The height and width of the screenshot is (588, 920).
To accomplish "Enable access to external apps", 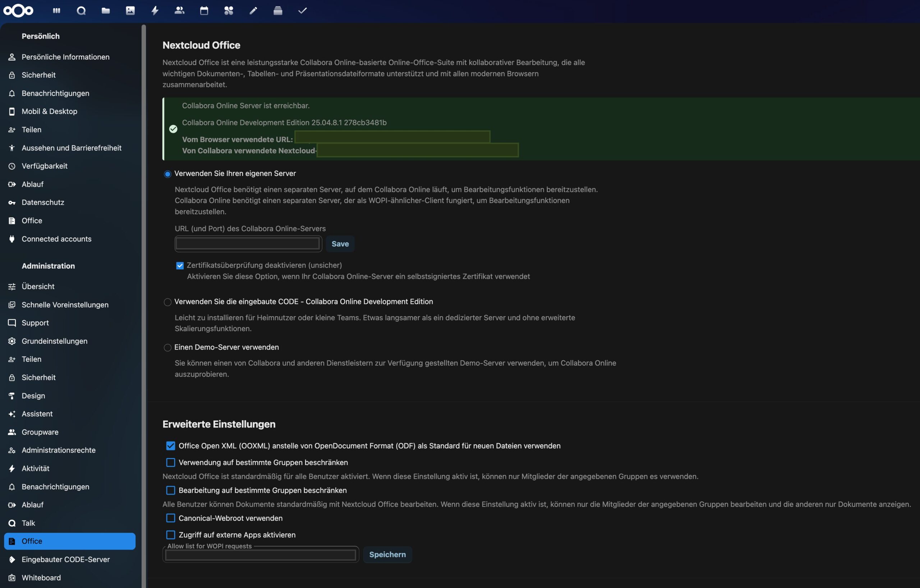I will (x=170, y=534).
